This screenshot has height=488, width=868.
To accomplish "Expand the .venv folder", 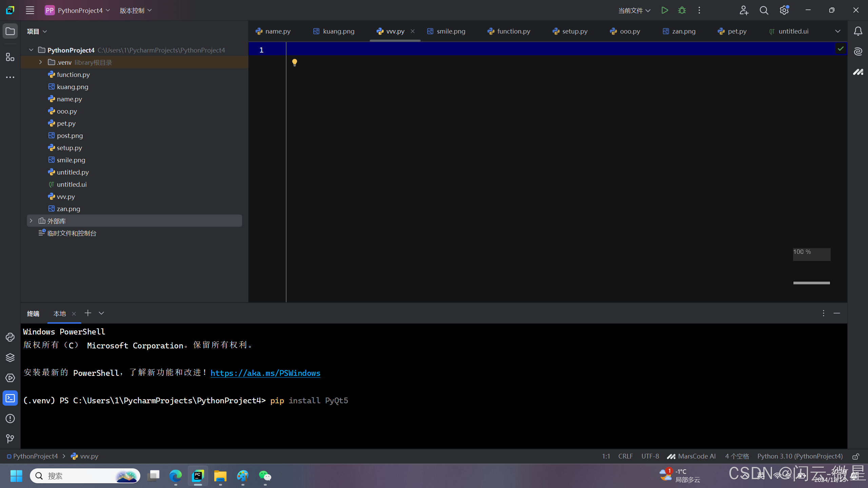I will (40, 62).
